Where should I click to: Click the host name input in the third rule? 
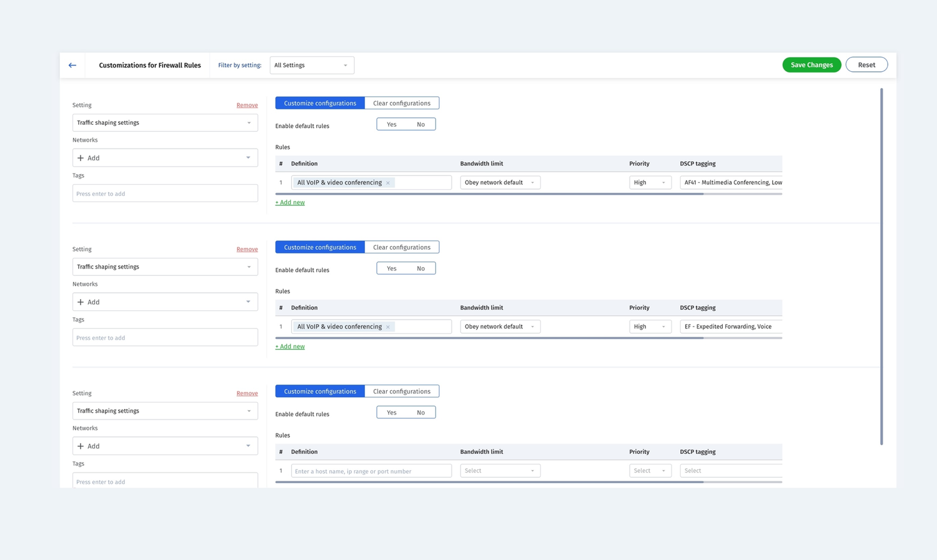pos(371,471)
